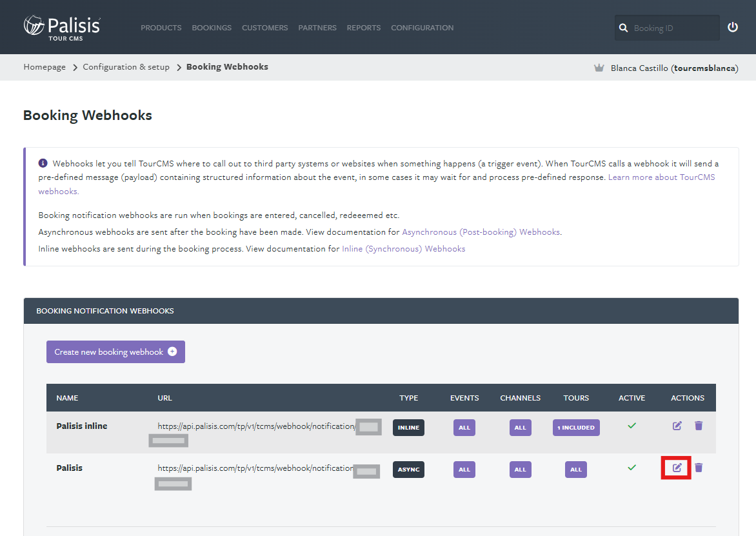Click Channels ALL badge in Palisis async row
756x536 pixels.
[x=520, y=470]
